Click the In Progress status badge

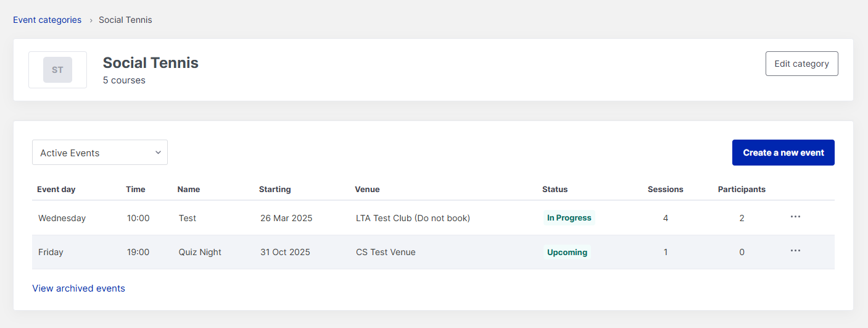569,218
